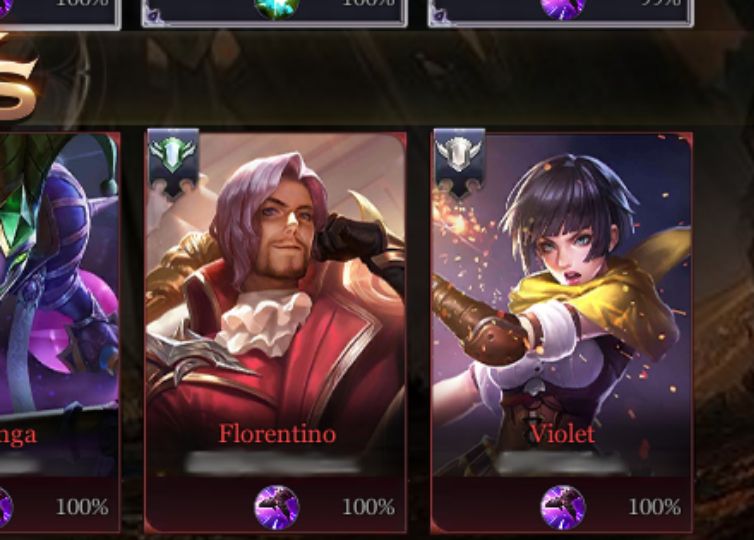Tap the purple skill icon under Violet

click(563, 507)
